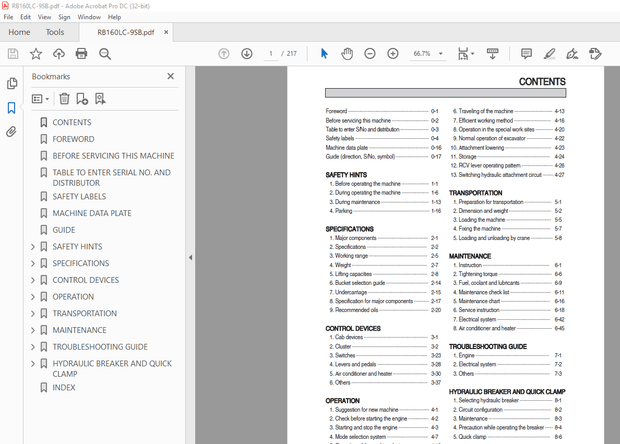Switch to the Tools tab
Screen dimensions: 620x444
coord(55,32)
